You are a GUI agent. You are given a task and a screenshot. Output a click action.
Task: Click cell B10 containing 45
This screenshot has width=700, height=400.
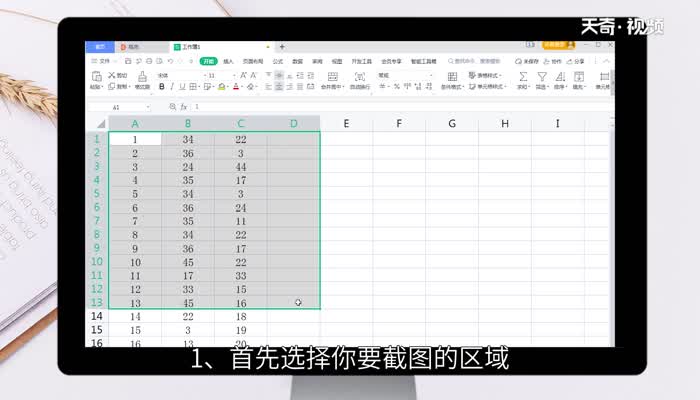point(188,262)
